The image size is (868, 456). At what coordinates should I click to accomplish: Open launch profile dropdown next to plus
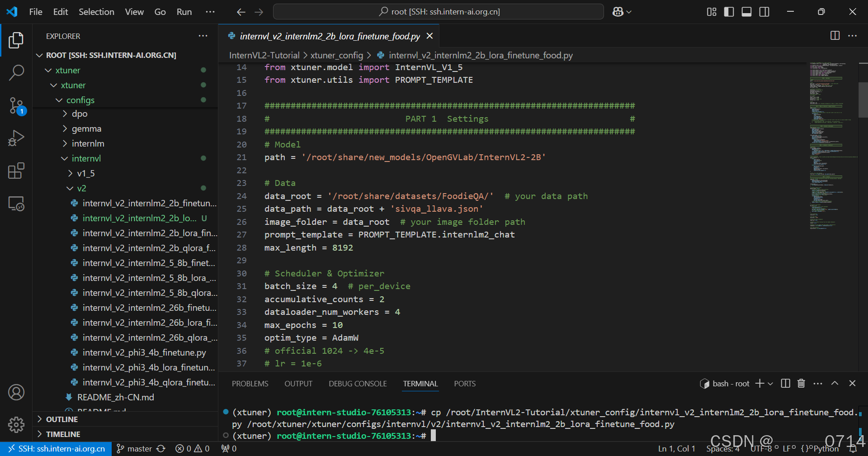(x=770, y=384)
